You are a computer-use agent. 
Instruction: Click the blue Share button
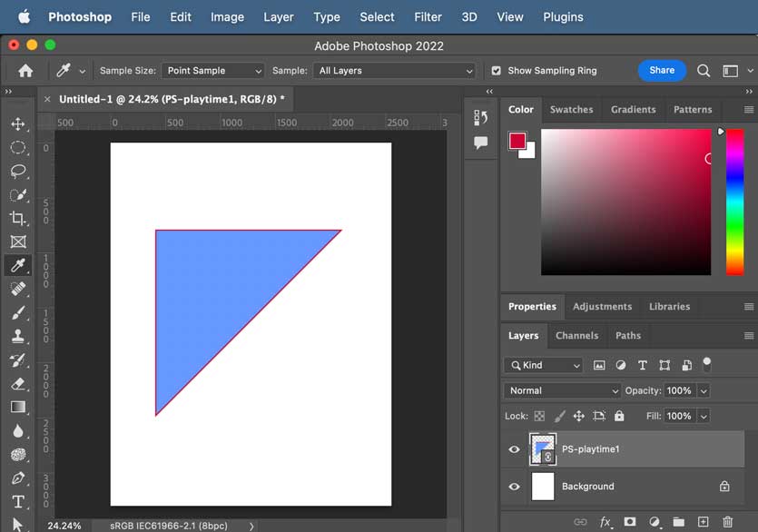[662, 71]
